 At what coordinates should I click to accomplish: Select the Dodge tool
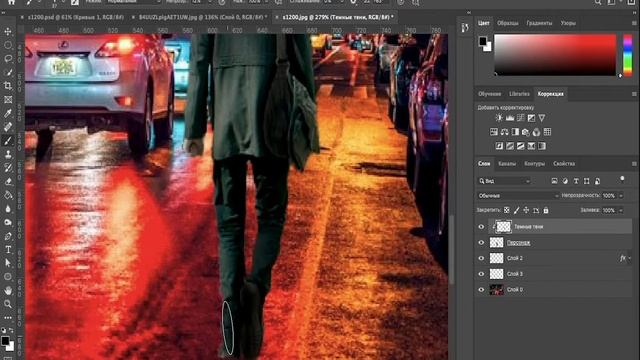8,222
